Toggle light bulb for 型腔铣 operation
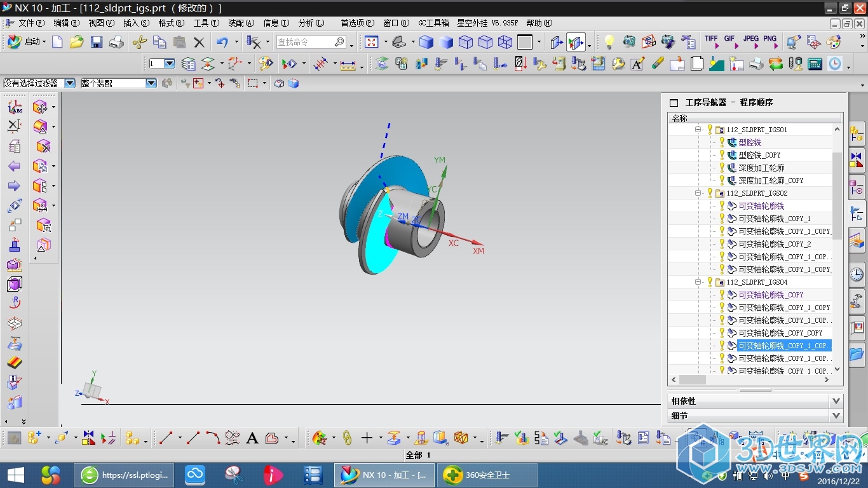 [x=722, y=142]
